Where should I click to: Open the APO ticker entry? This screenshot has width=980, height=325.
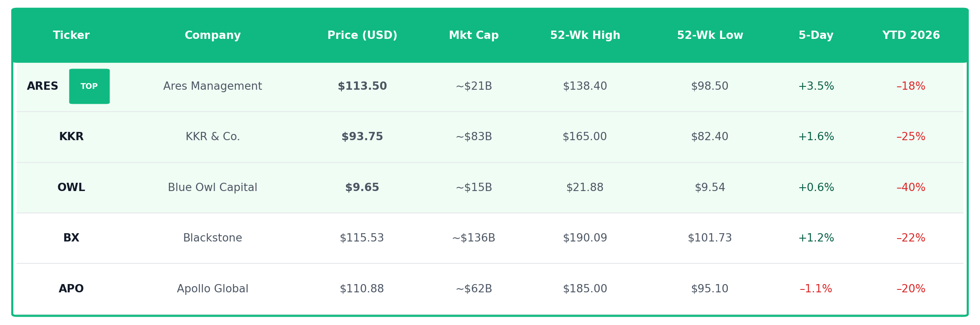click(71, 289)
